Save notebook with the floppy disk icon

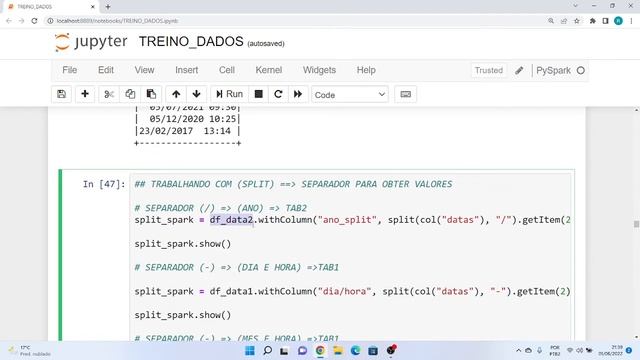tap(62, 94)
